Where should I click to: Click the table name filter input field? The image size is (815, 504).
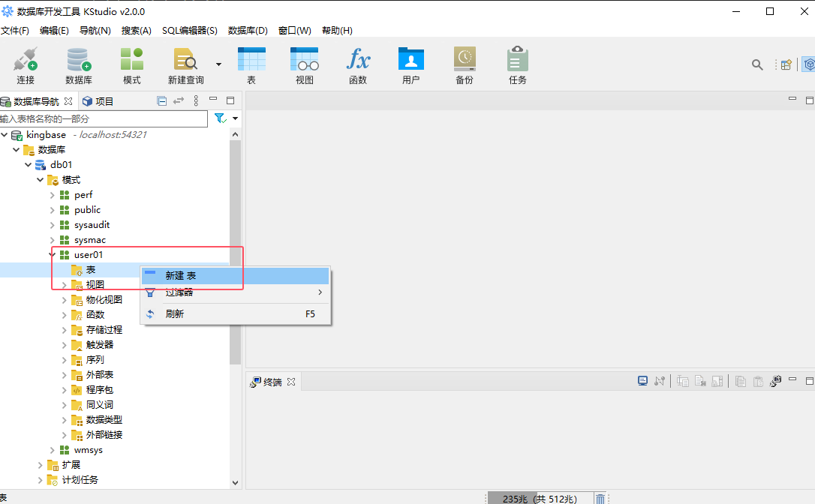104,118
